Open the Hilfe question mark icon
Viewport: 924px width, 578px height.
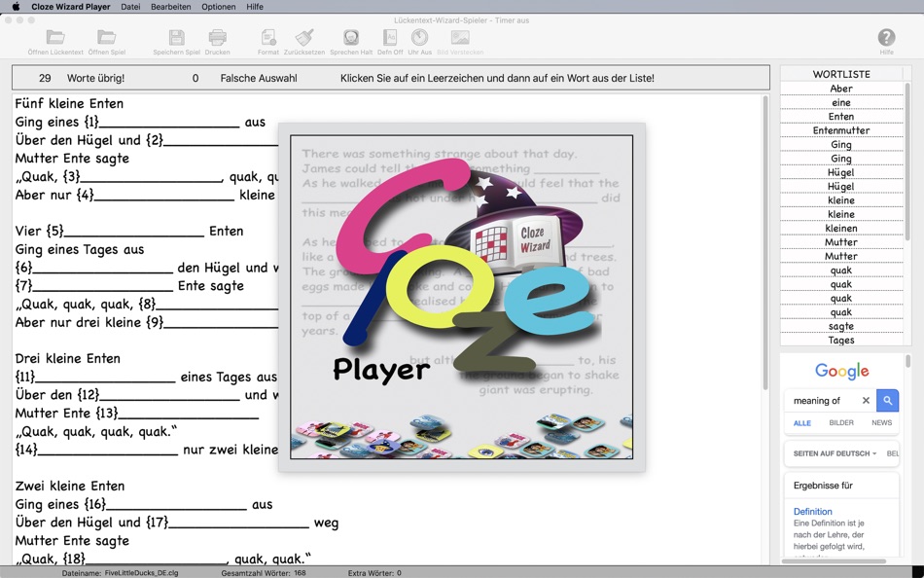click(x=886, y=38)
